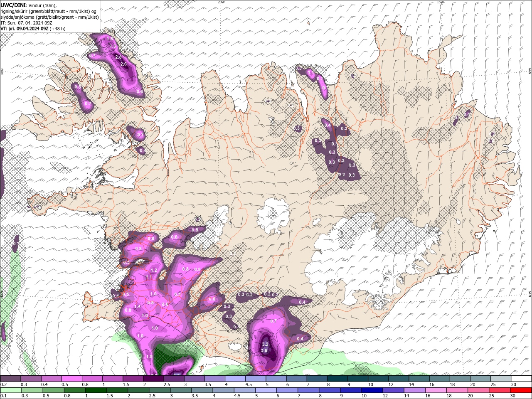Viewport: 532px width, 399px height.
Task: Click the 'IT: Sun. 07. 04. 2024 09Z' line
Action: pos(26,23)
